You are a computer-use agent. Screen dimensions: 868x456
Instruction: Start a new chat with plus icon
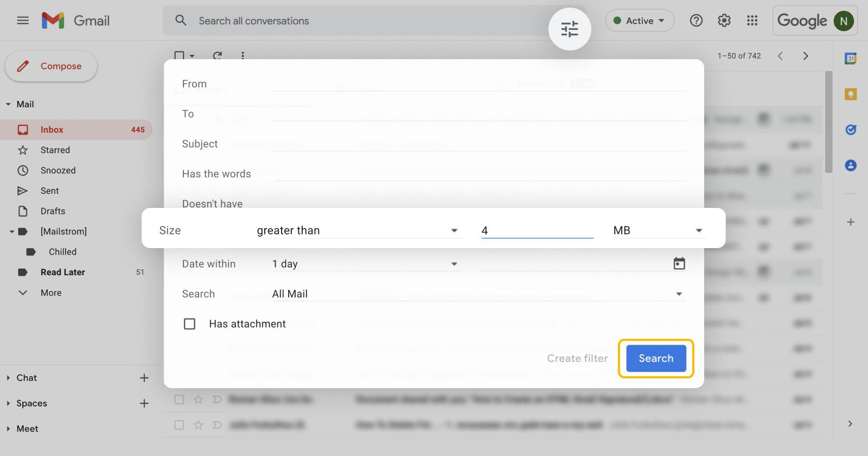tap(144, 378)
